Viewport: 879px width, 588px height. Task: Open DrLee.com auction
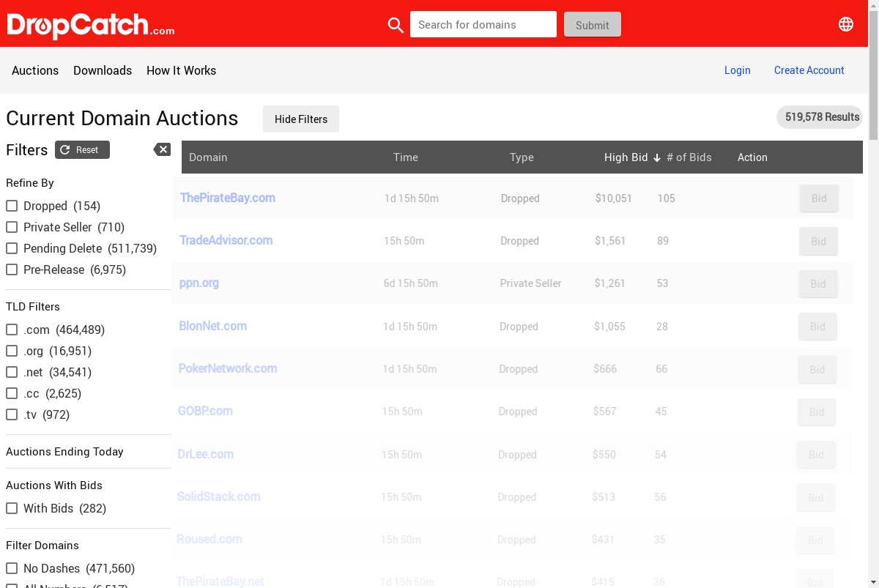[206, 454]
